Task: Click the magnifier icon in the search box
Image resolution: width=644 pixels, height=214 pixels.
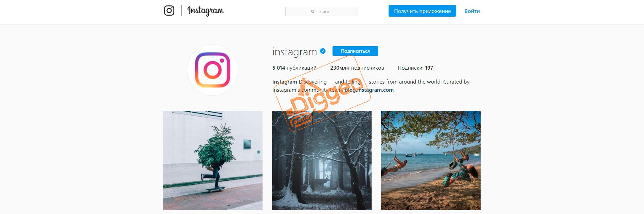Action: 313,12
